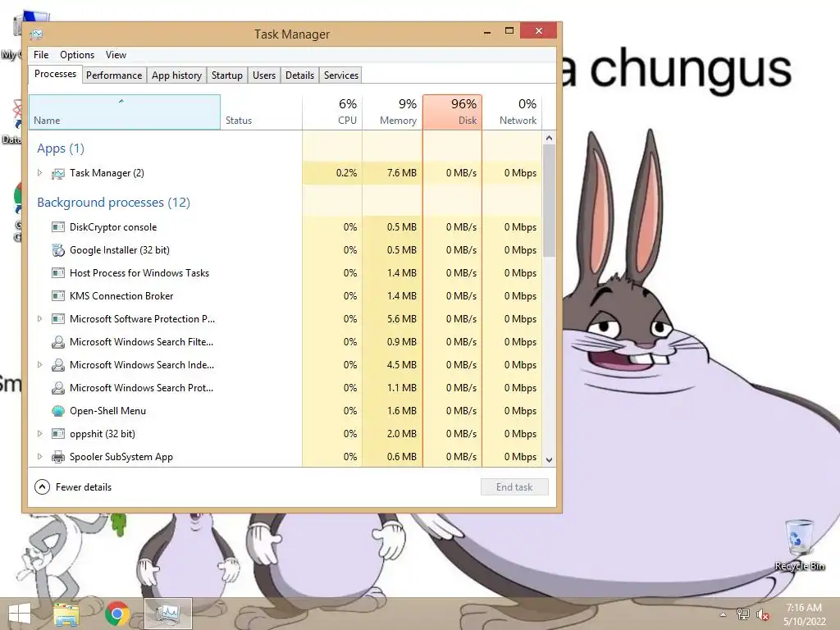Screen dimensions: 840x630
Task: Click the End task button
Action: pos(514,487)
